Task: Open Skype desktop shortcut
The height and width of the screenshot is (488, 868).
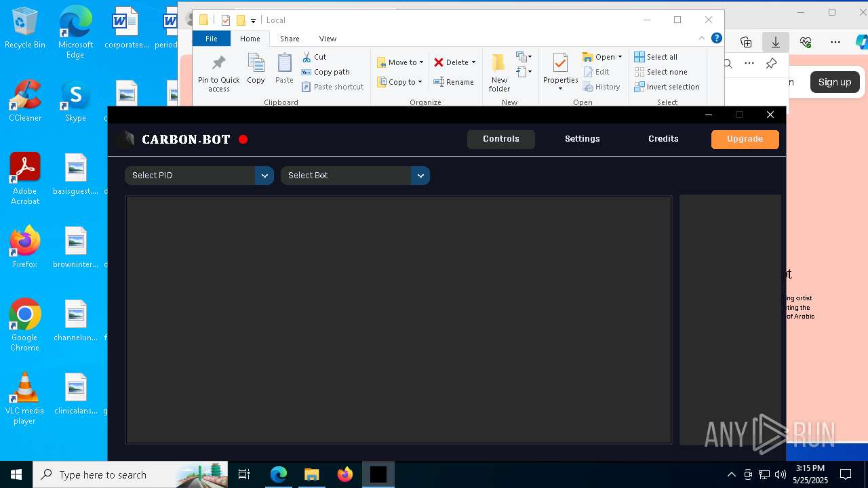Action: 75,100
